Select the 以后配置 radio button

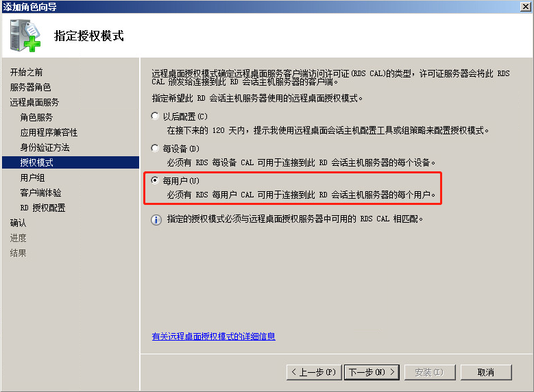tap(155, 116)
